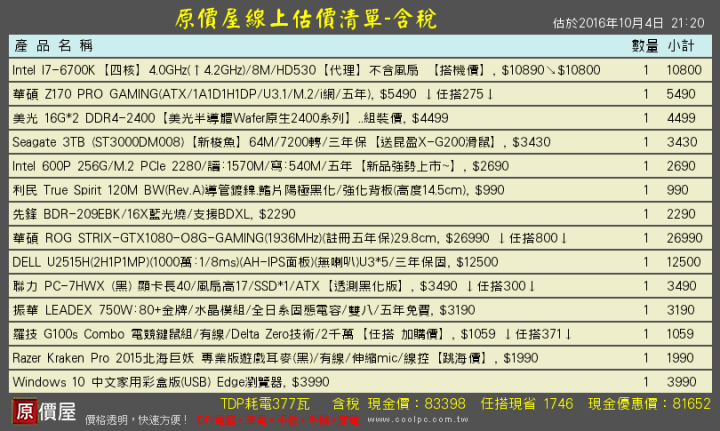Click the subtotal 5490 for the motherboard
This screenshot has width=720, height=431.
click(x=681, y=94)
